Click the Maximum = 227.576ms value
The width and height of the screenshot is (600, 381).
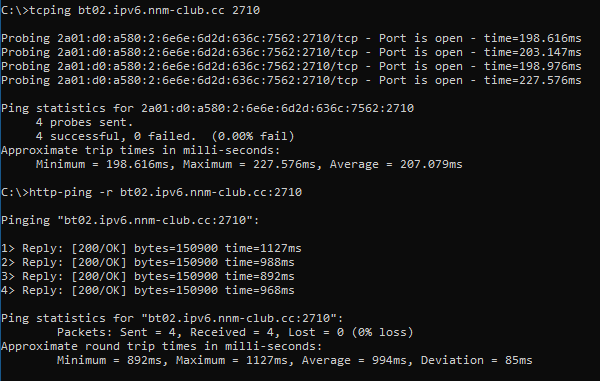point(249,164)
